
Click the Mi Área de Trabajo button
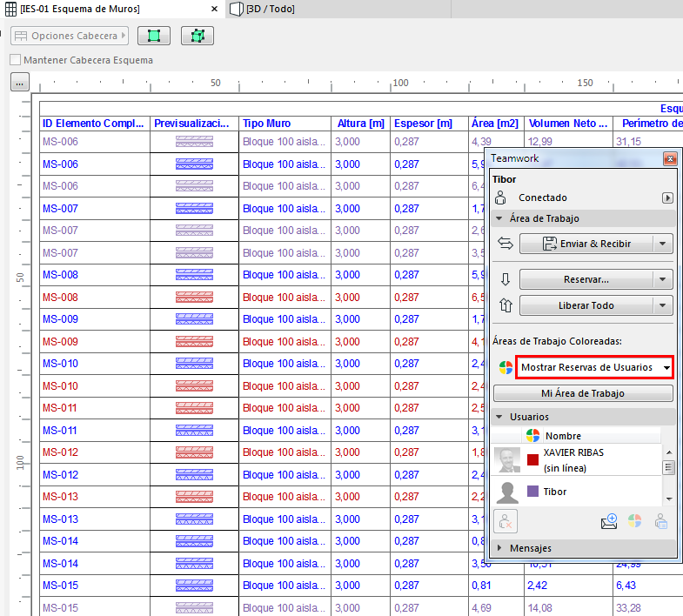(583, 393)
